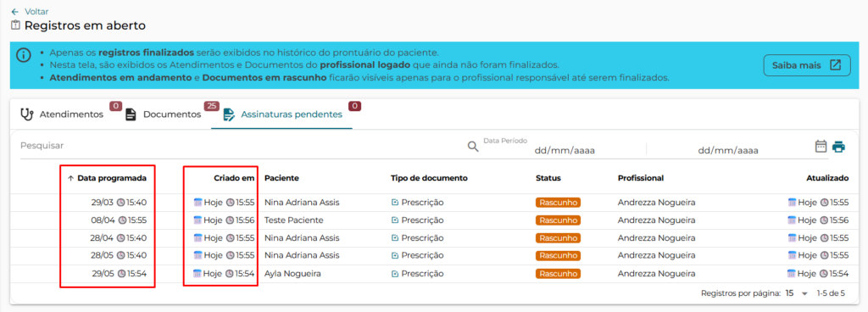Click Atualizado time 15:56 in Teste Paciente row

point(839,220)
